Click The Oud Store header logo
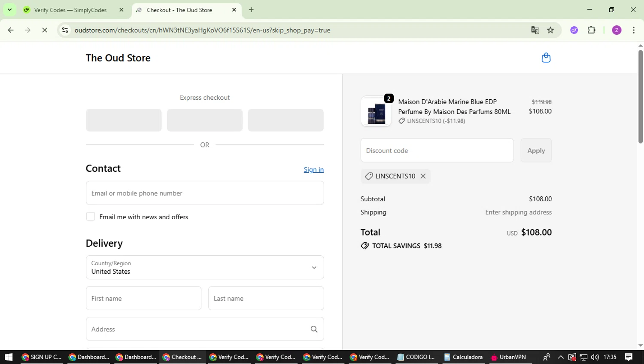Screen dimensions: 644x364 pos(118,58)
